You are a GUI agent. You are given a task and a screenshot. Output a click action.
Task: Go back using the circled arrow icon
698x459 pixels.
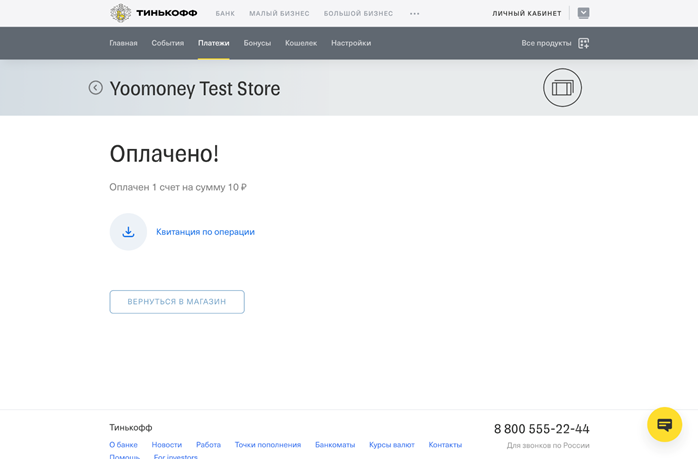[95, 88]
